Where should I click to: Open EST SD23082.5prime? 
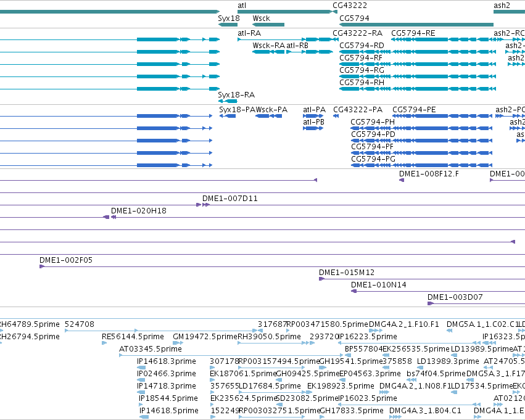point(307,399)
